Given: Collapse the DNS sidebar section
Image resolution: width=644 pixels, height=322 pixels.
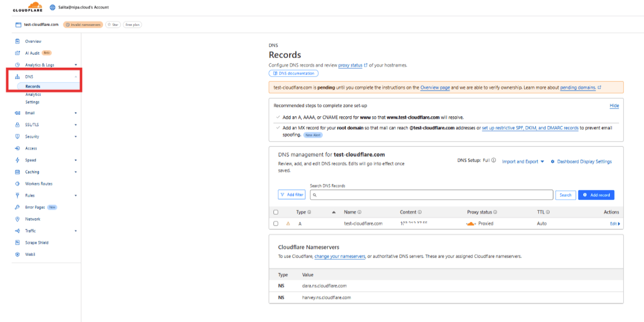Looking at the screenshot, I should tap(76, 77).
